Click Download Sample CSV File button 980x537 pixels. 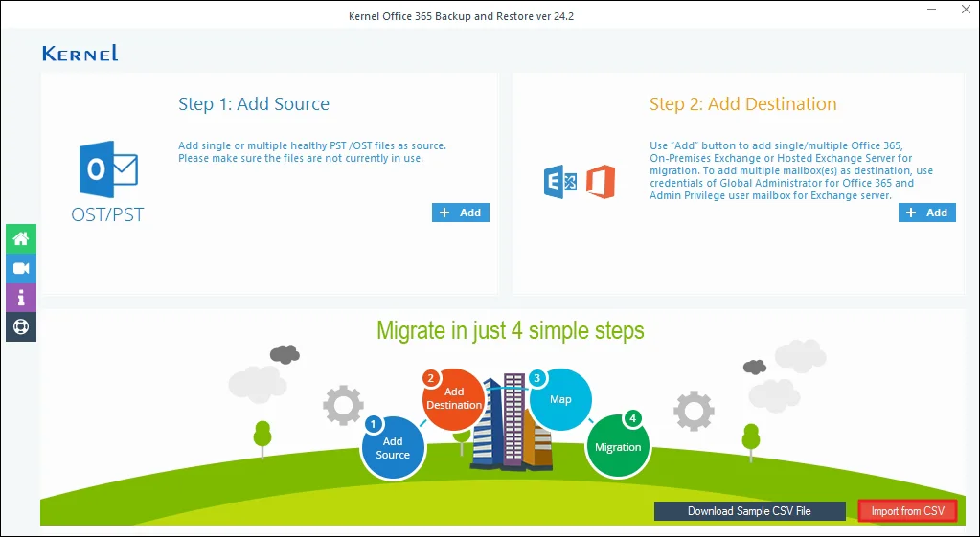click(749, 511)
